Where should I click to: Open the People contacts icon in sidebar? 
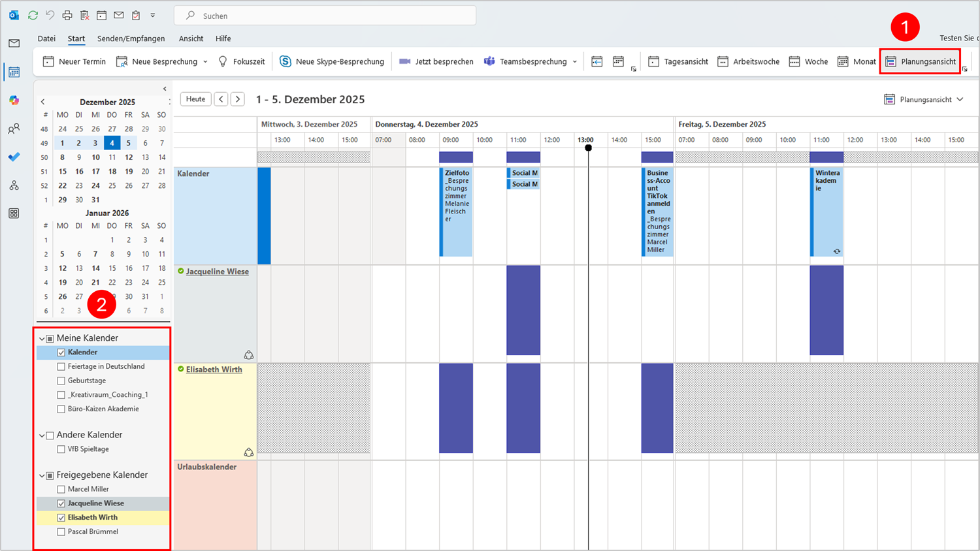coord(14,129)
